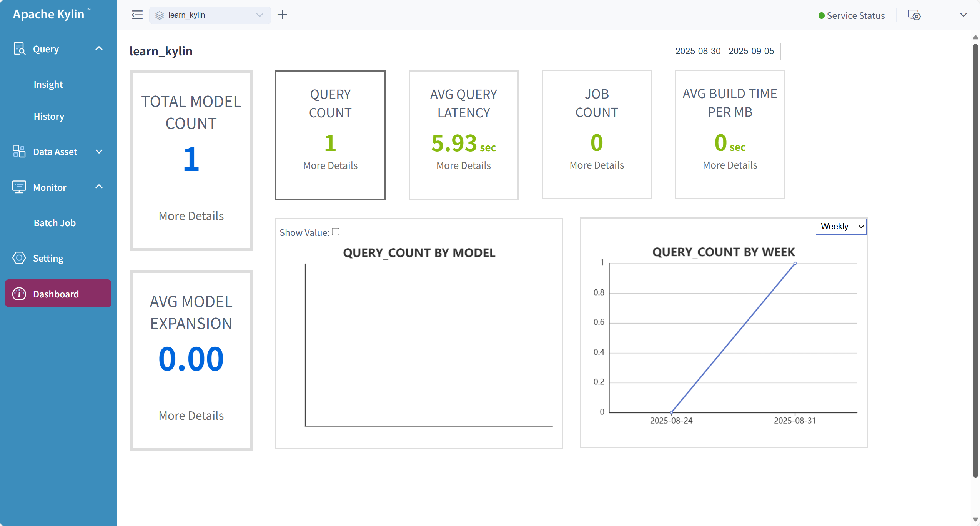
Task: Click the Data Asset section icon
Action: [19, 151]
